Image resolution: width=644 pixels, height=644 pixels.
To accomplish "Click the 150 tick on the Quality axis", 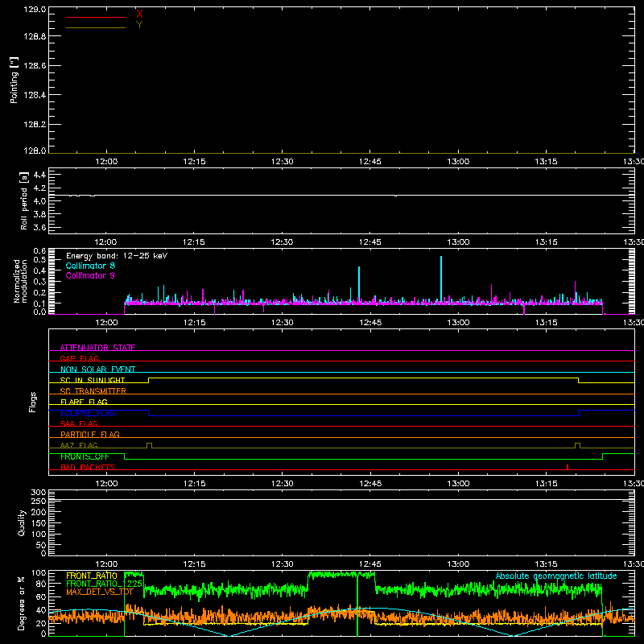I will pos(39,523).
